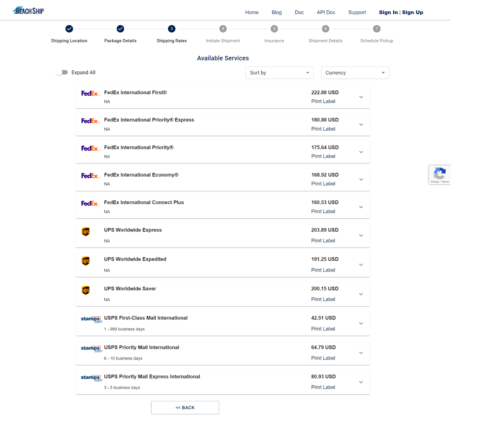Print Label for FedEx International Economy
504x432 pixels.
click(x=323, y=184)
